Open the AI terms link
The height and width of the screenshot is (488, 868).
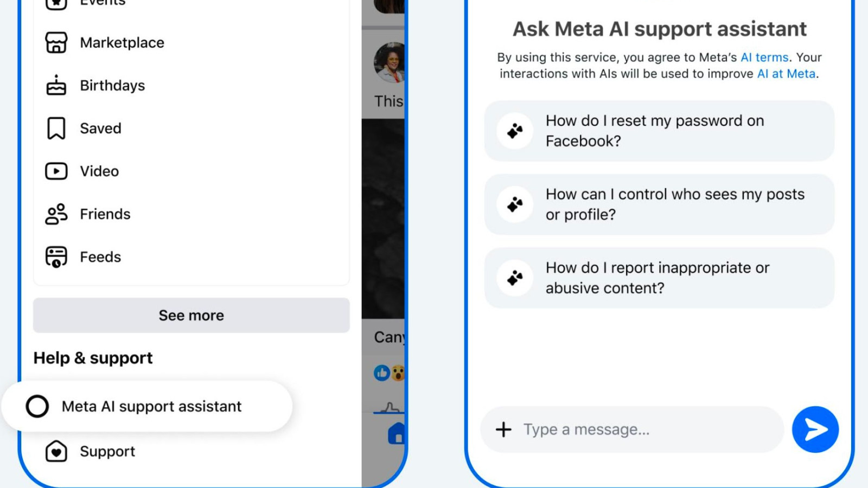point(764,57)
